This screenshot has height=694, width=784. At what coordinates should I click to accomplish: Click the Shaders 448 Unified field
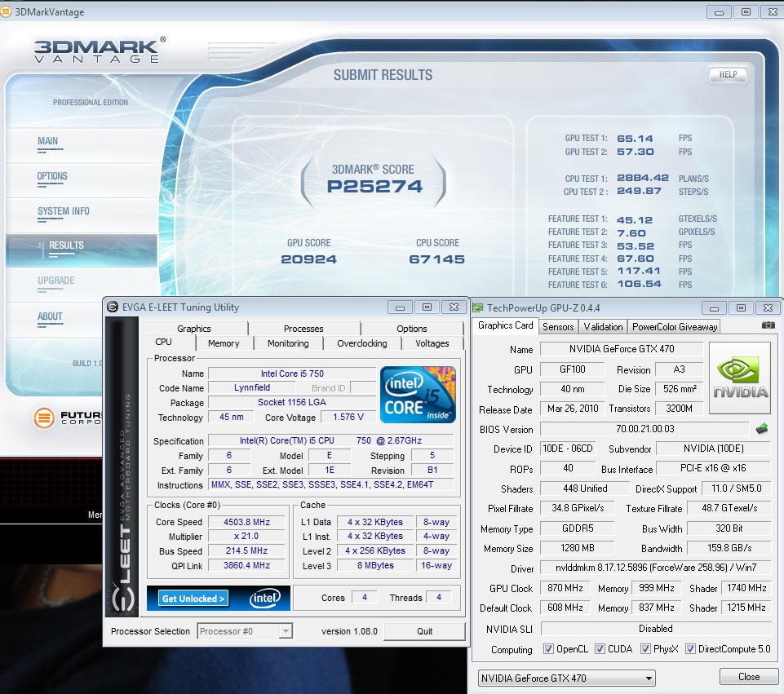coord(584,488)
